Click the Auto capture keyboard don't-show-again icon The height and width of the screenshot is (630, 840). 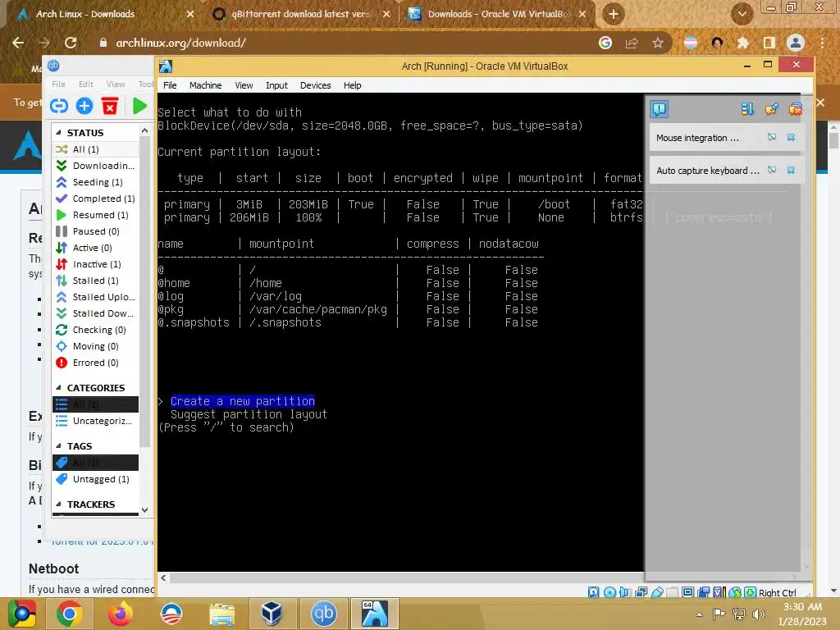(x=771, y=170)
